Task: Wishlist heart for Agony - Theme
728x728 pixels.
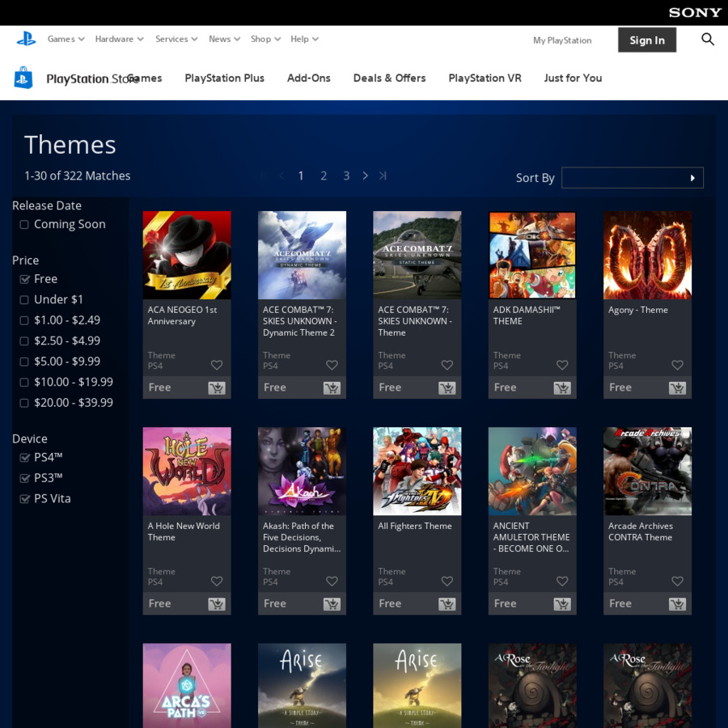Action: 677,366
